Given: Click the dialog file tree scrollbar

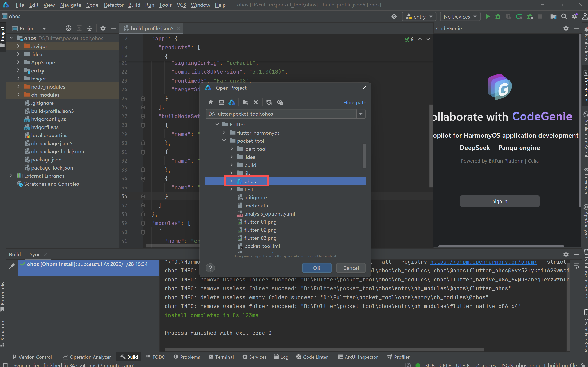Looking at the screenshot, I should [x=364, y=156].
